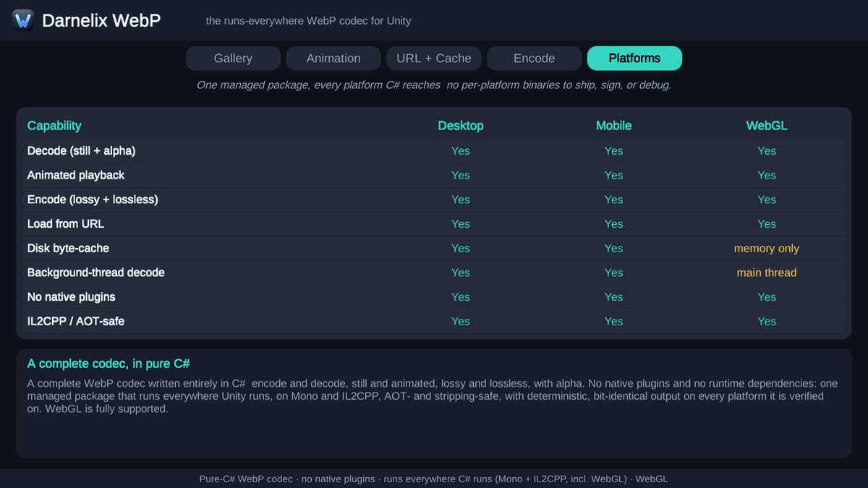Click WebGL 'Yes' for No native plugins
Image resolution: width=868 pixels, height=488 pixels.
767,297
